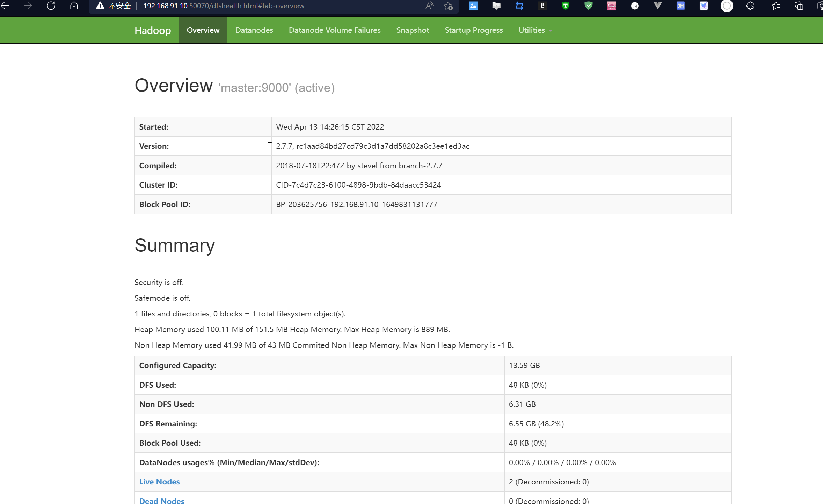Image resolution: width=823 pixels, height=504 pixels.
Task: Click the read aloud icon
Action: point(429,6)
